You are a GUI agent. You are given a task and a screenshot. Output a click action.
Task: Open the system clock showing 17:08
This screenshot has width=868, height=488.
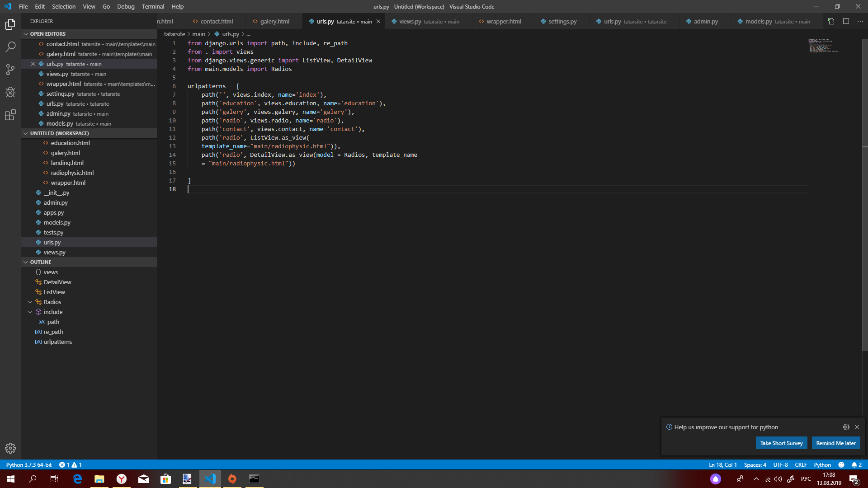(829, 479)
